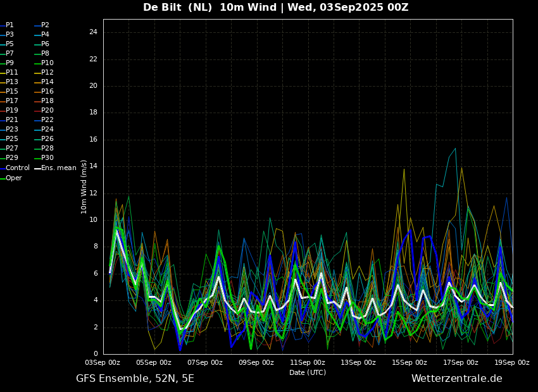The height and width of the screenshot is (392, 538).
Task: Click the 24 tick on the y-axis
Action: pos(93,32)
